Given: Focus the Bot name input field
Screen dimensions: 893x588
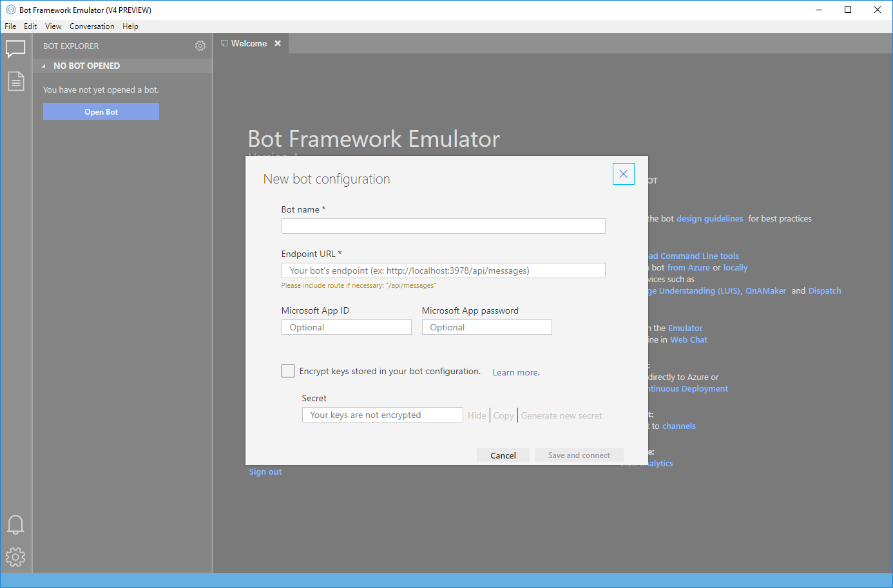Looking at the screenshot, I should point(443,226).
